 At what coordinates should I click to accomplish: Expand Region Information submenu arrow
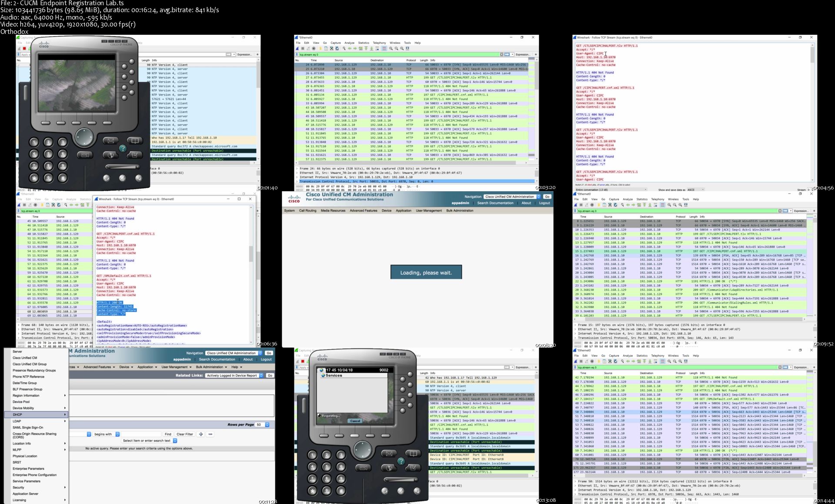tap(65, 395)
